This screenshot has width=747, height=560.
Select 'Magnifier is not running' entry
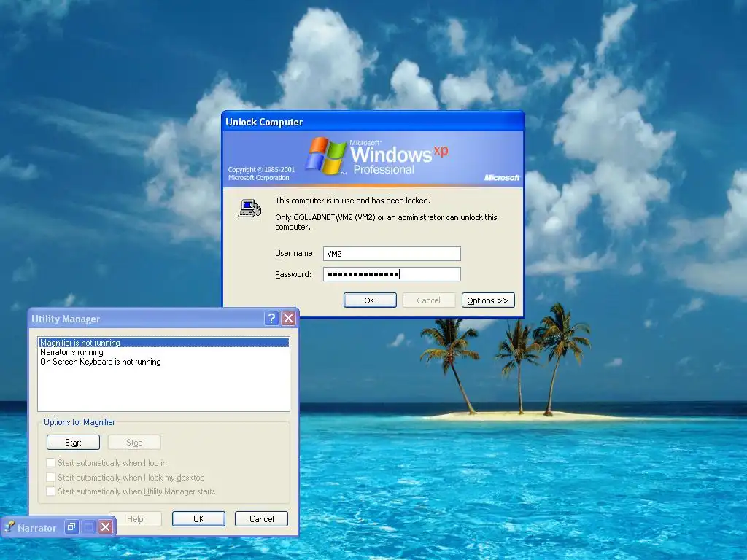(163, 343)
